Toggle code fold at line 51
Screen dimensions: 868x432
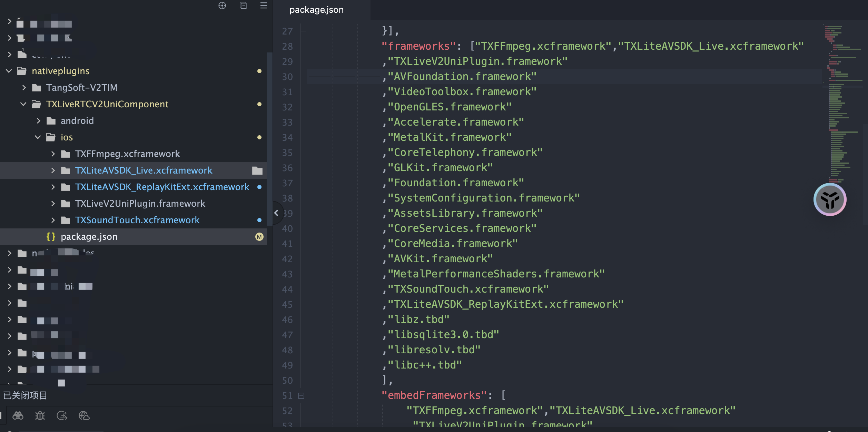tap(301, 396)
